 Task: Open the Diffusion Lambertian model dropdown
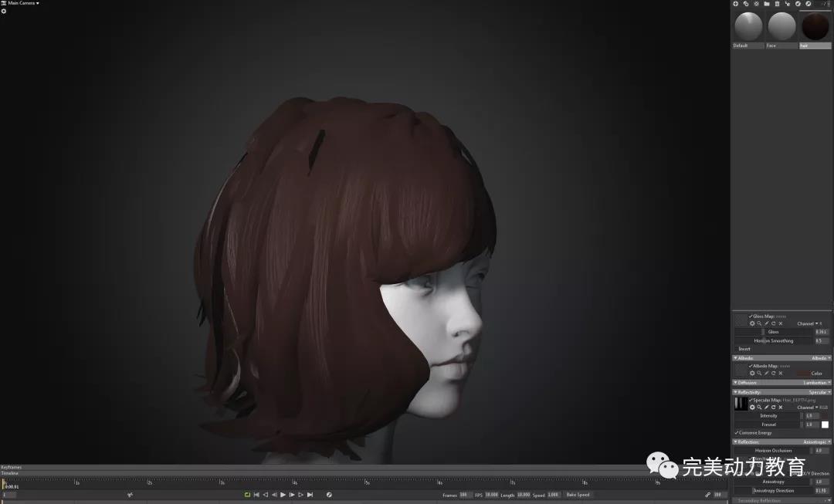pyautogui.click(x=815, y=383)
